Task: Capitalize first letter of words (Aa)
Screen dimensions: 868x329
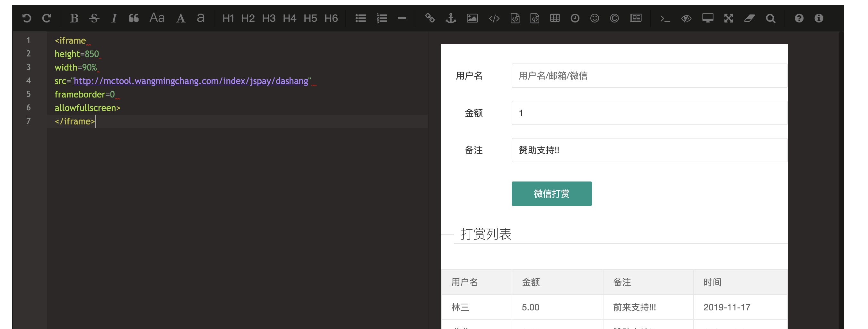Action: pyautogui.click(x=157, y=18)
